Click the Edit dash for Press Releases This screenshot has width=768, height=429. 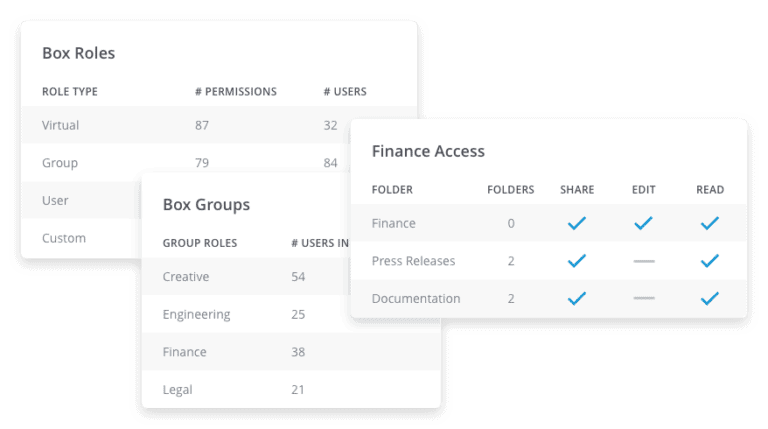(644, 261)
